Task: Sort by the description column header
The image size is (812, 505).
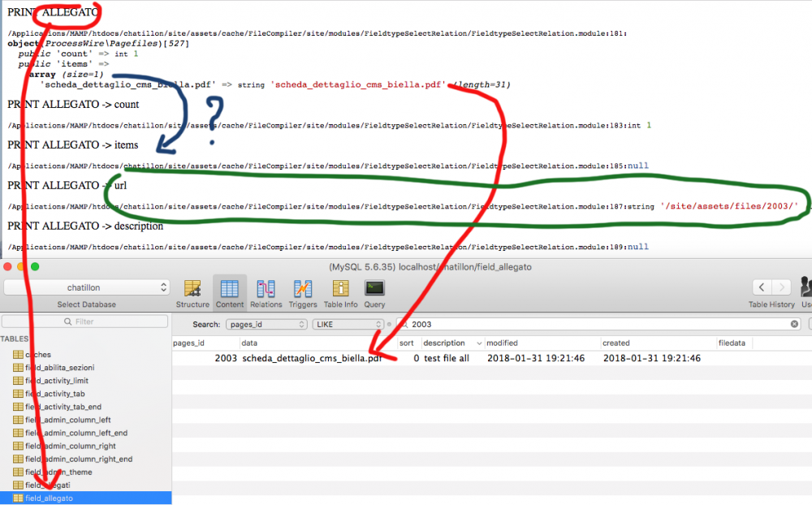Action: pyautogui.click(x=452, y=343)
